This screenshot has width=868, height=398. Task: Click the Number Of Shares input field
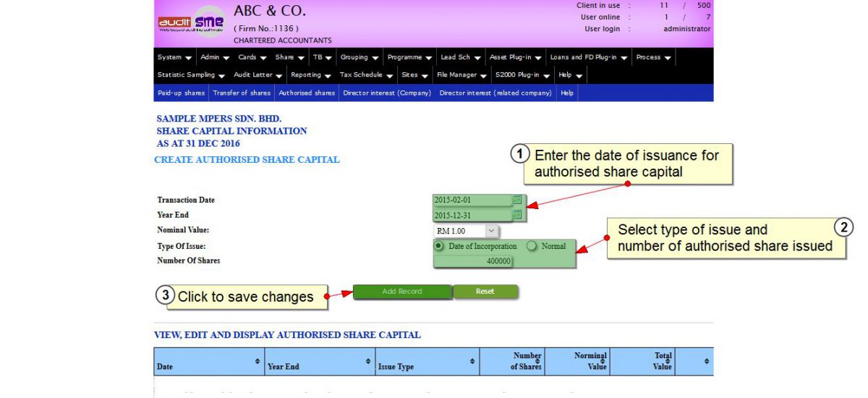click(474, 261)
